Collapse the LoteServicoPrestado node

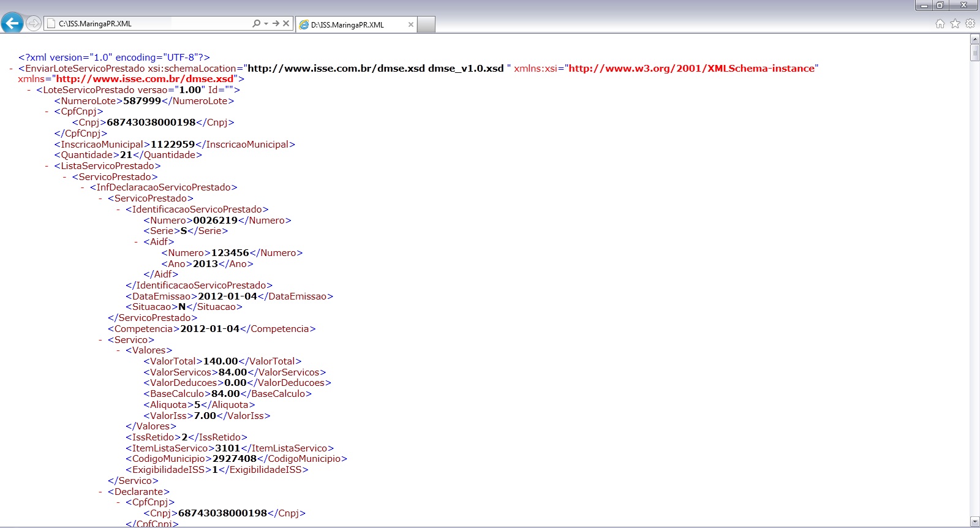(29, 90)
